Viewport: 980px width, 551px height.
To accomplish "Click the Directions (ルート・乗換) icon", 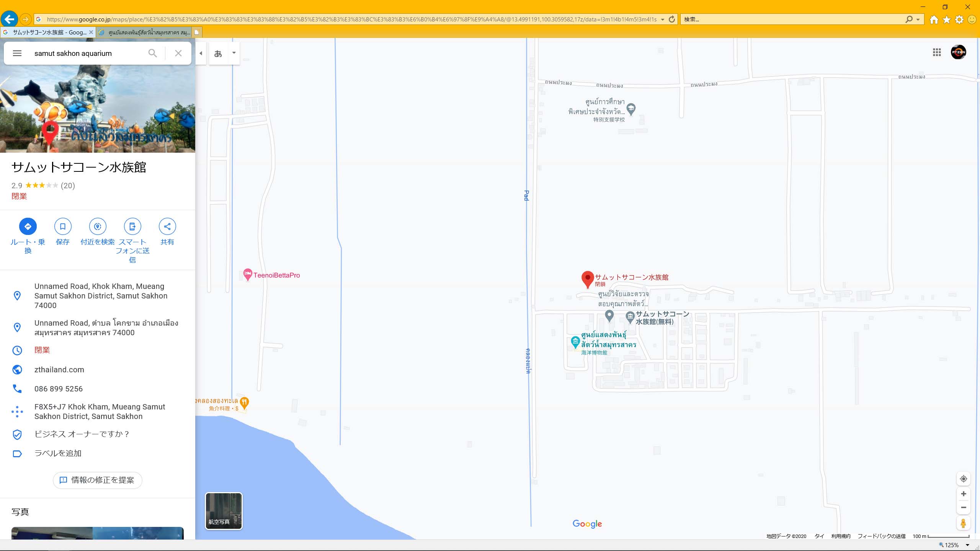I will point(28,227).
